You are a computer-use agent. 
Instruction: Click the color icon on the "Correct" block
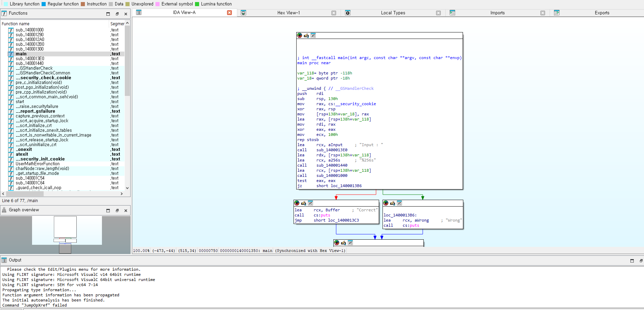pyautogui.click(x=297, y=203)
